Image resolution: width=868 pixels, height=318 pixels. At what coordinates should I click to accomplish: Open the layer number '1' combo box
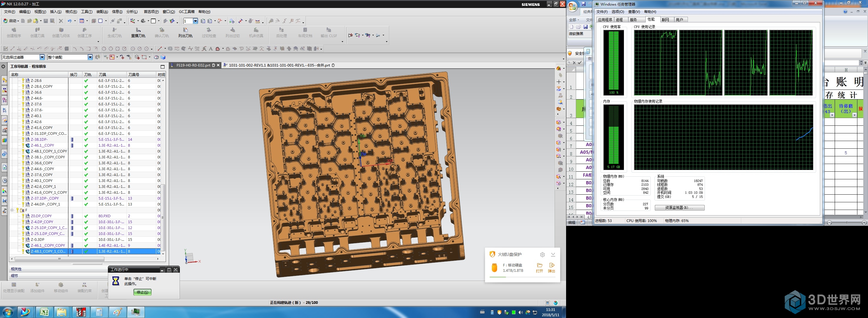coord(195,21)
